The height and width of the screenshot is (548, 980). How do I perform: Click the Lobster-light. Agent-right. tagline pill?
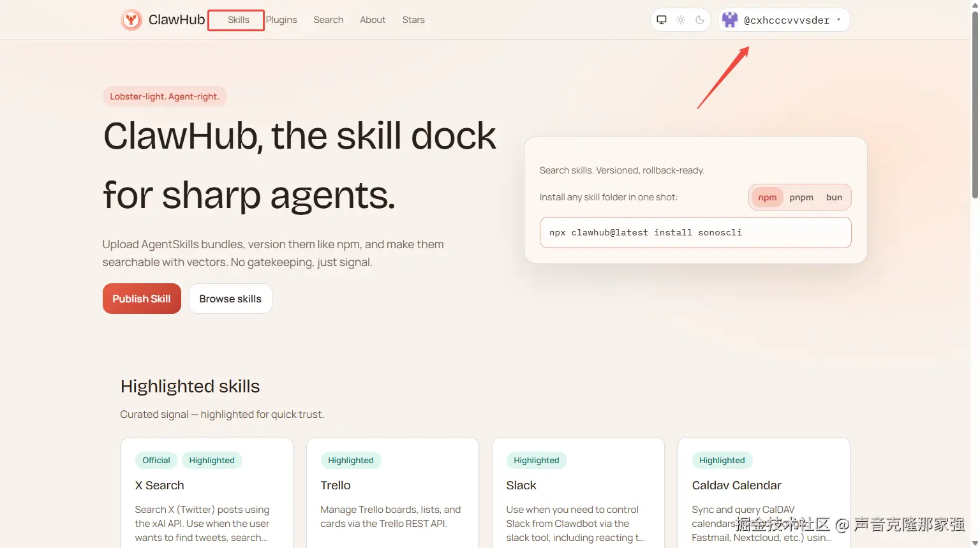165,96
